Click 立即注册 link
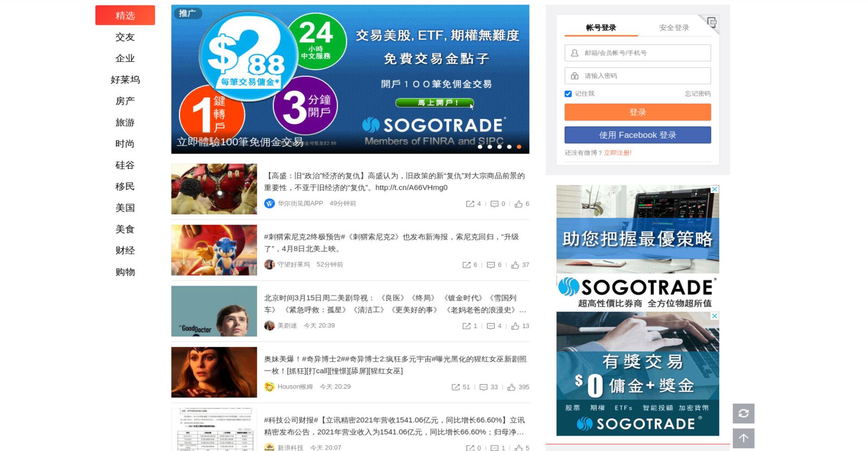The width and height of the screenshot is (868, 451). coord(618,153)
